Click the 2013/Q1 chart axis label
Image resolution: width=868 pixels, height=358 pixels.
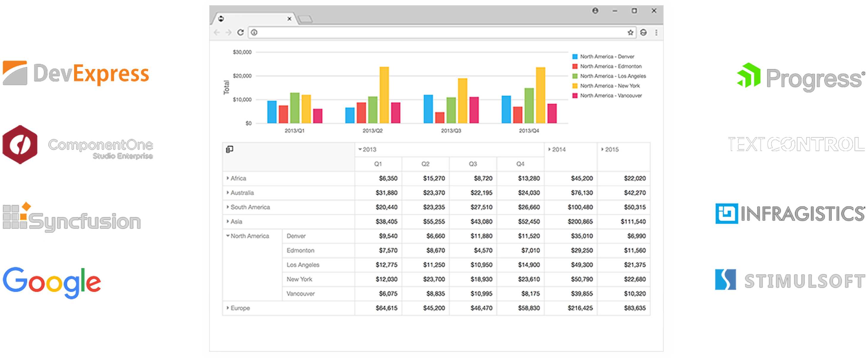point(294,131)
